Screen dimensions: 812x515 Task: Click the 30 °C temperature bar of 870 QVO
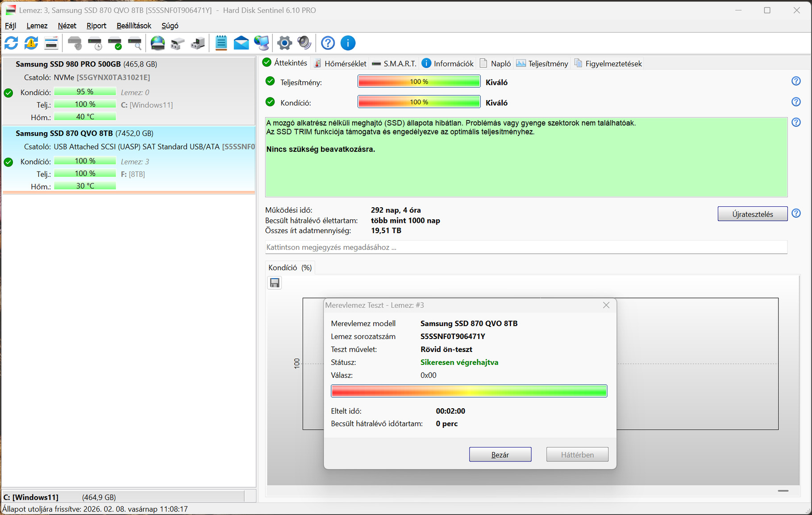coord(85,186)
